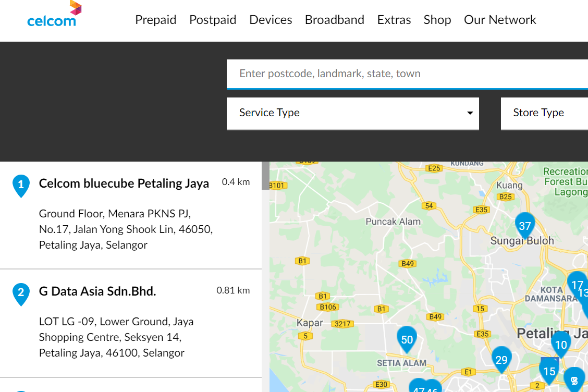Open the Prepaid menu

coord(156,20)
